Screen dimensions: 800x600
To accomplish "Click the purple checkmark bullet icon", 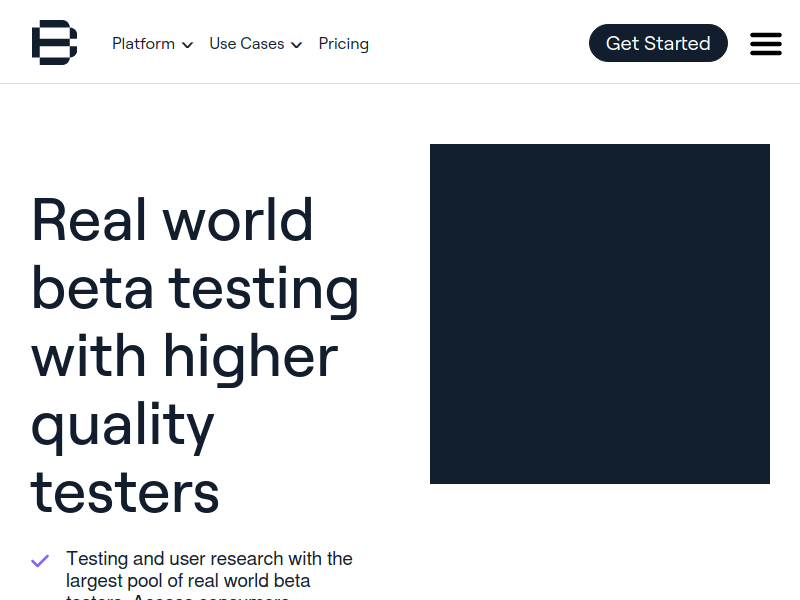I will click(40, 561).
